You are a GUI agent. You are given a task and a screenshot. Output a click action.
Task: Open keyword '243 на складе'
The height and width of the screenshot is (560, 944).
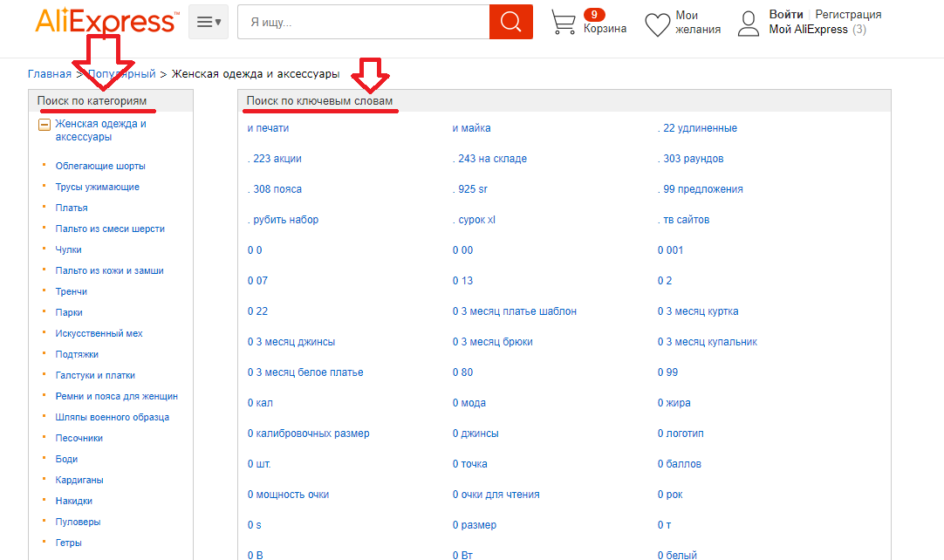click(489, 159)
